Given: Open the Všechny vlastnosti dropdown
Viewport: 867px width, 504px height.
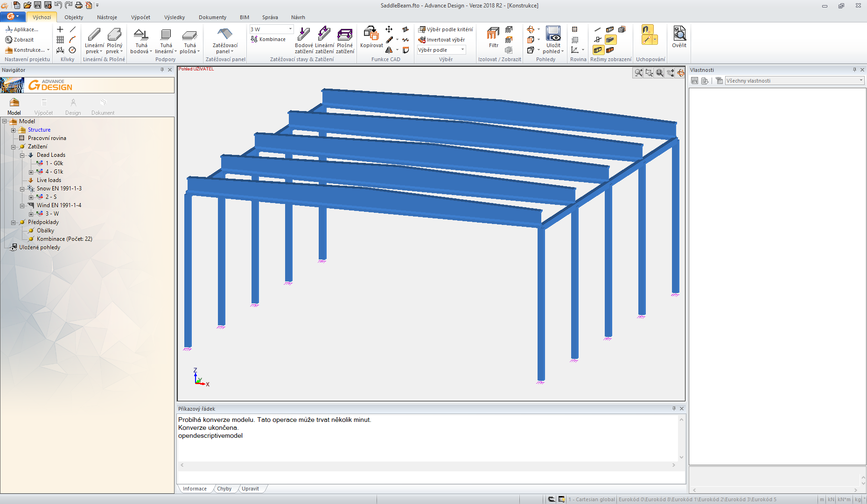Looking at the screenshot, I should [x=860, y=81].
